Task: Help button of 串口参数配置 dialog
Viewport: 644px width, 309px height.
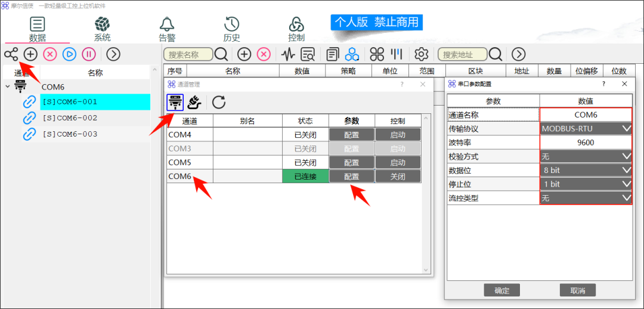Action: [x=603, y=84]
